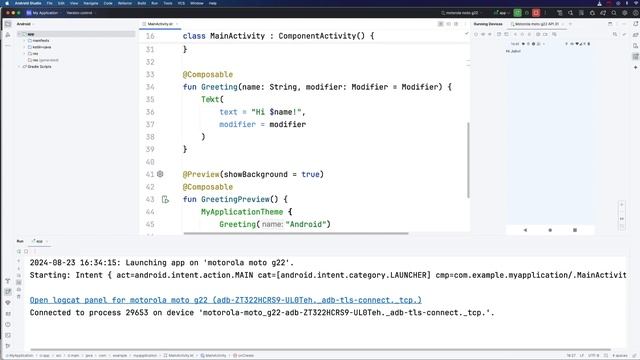The image size is (640, 360).
Task: Open the Window menu
Action: pyautogui.click(x=197, y=3)
